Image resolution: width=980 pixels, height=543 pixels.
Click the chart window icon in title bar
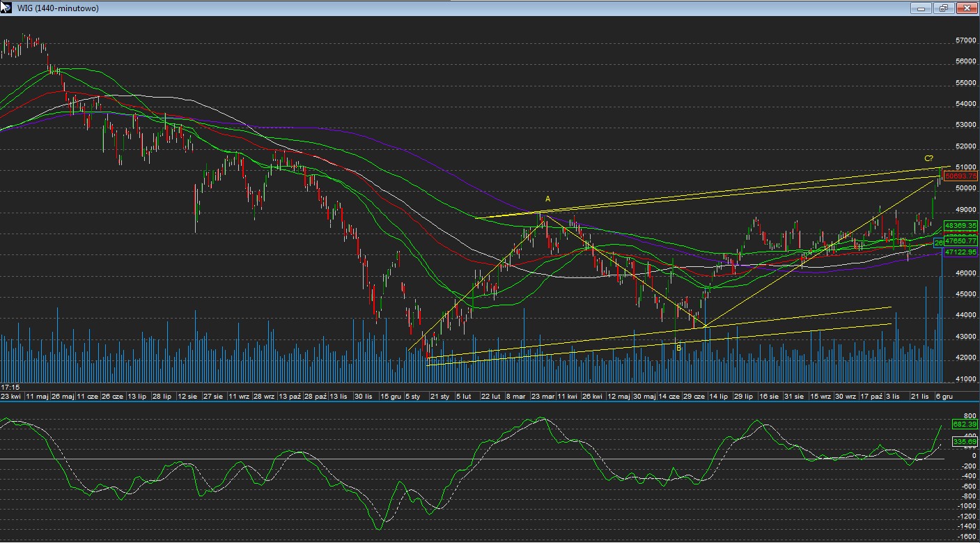click(6, 8)
